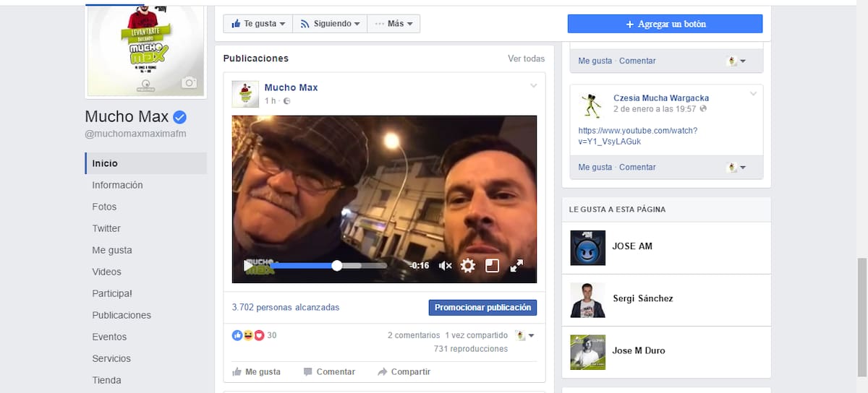
Task: Like the post with Me gusta
Action: tap(256, 372)
